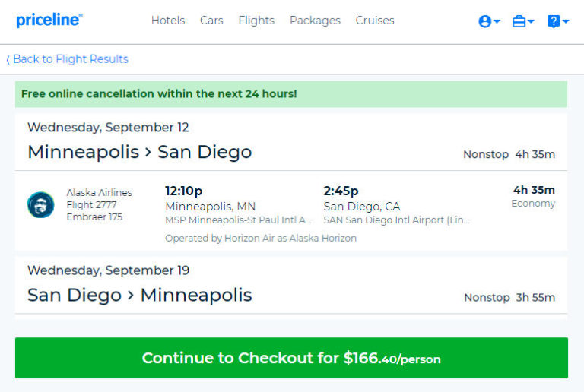Go to the Cars tab
Viewport: 584px width, 392px height.
click(x=211, y=21)
